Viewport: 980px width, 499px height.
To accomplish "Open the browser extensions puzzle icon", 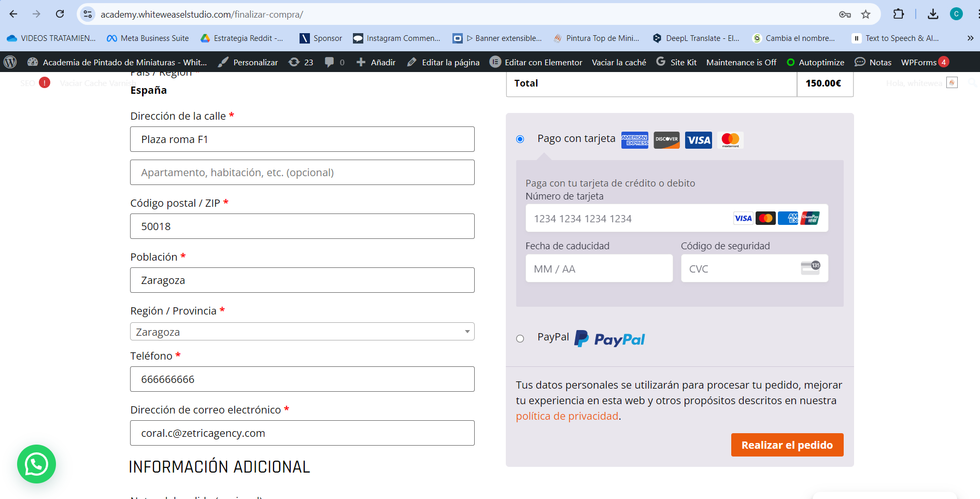I will tap(899, 14).
